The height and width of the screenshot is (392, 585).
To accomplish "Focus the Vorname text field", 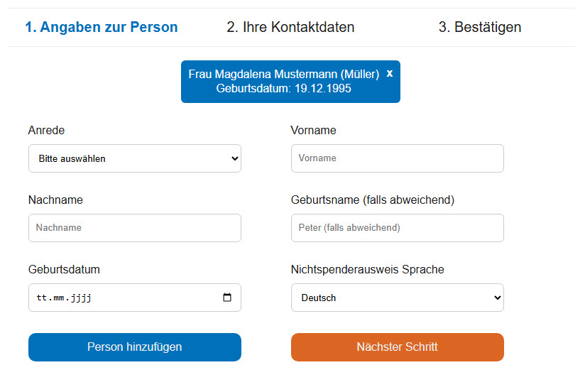I will click(x=398, y=158).
